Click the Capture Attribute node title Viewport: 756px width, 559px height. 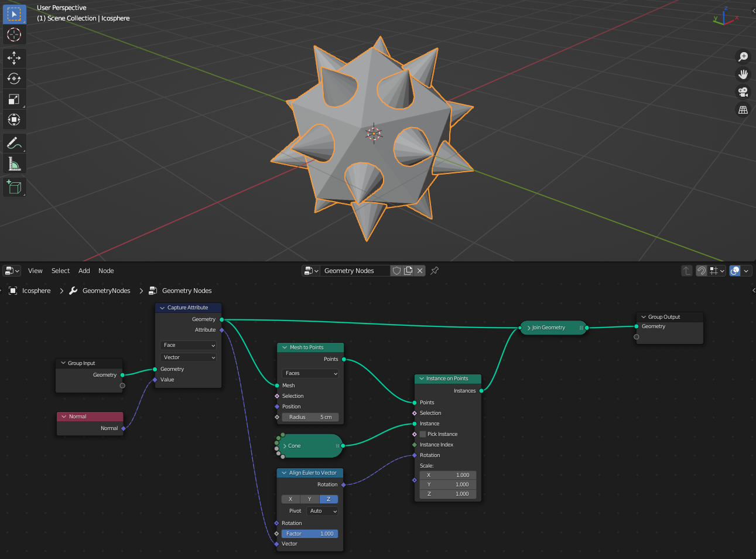187,308
